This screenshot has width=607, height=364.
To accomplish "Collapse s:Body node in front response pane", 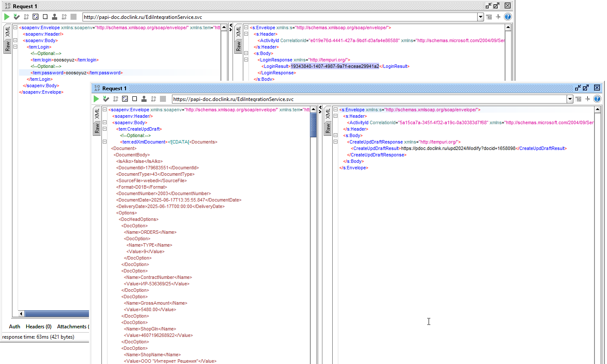I will click(336, 135).
